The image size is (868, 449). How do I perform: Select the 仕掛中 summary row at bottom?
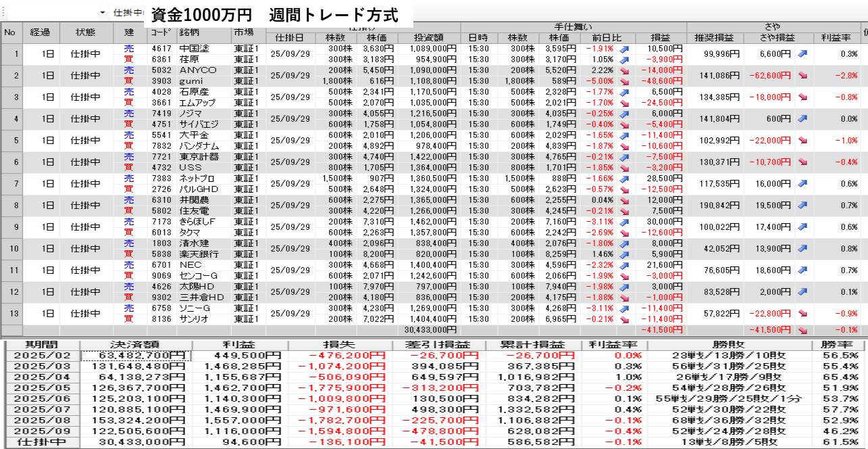[42, 442]
